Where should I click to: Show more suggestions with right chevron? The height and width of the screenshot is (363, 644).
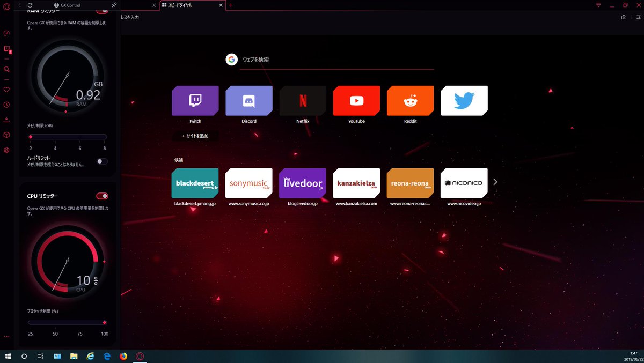point(495,182)
